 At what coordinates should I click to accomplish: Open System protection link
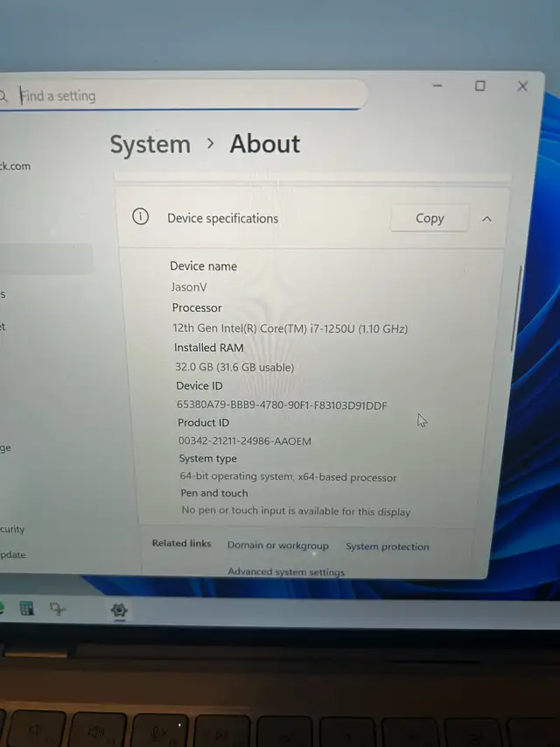387,546
